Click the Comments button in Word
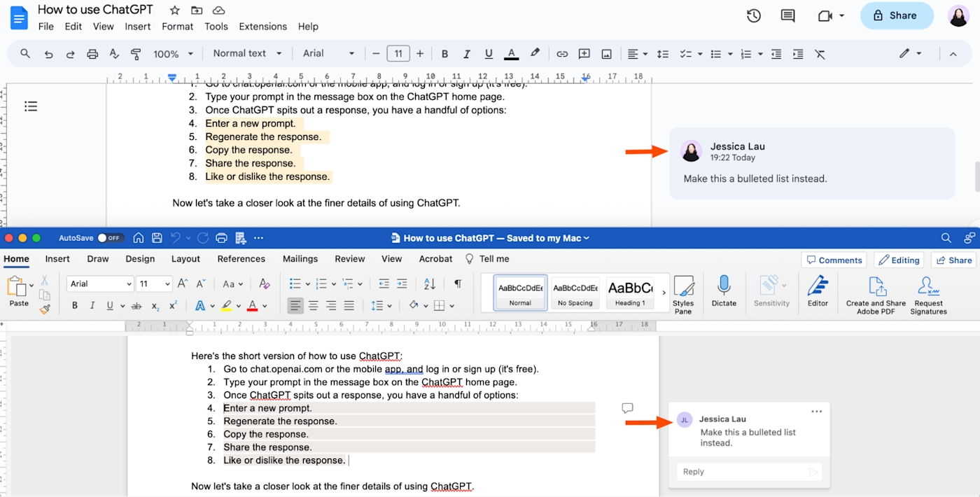The height and width of the screenshot is (497, 980). tap(834, 260)
